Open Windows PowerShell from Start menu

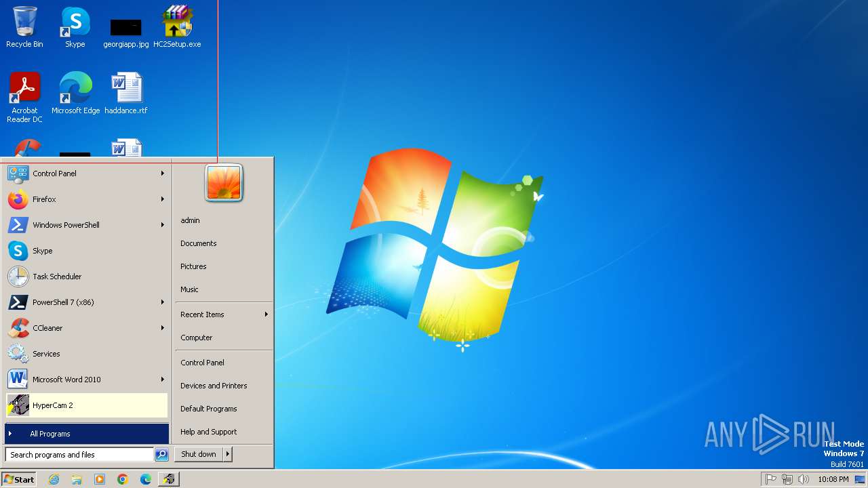pos(86,225)
